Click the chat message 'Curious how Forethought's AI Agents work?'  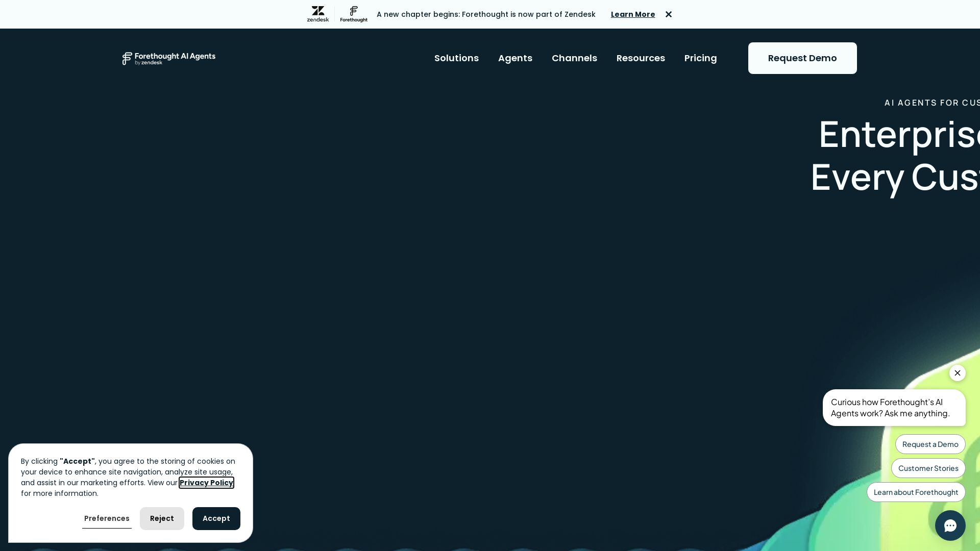tap(894, 408)
